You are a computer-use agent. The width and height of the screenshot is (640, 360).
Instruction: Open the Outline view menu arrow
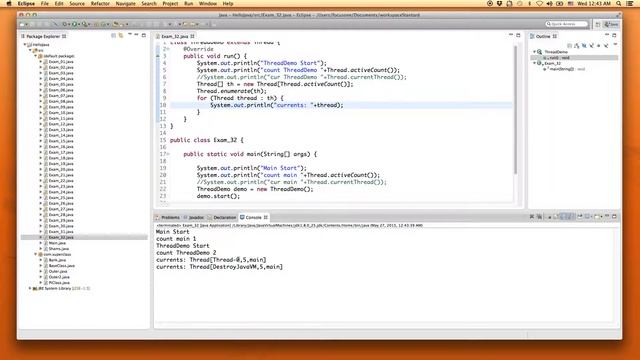615,45
